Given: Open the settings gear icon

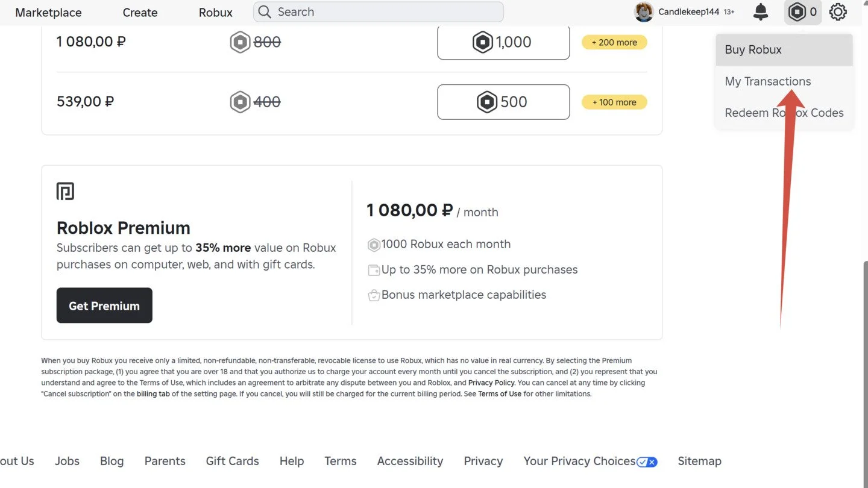Looking at the screenshot, I should pyautogui.click(x=838, y=12).
